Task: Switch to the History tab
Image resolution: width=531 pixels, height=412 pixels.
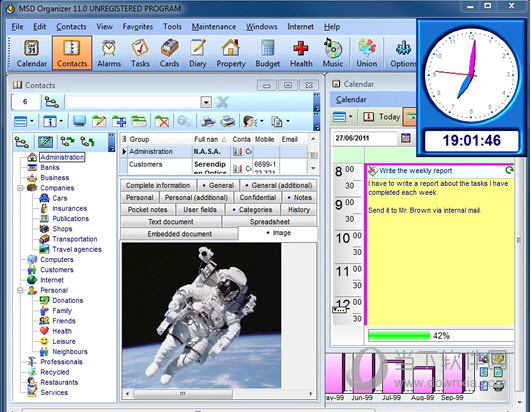Action: click(x=299, y=210)
